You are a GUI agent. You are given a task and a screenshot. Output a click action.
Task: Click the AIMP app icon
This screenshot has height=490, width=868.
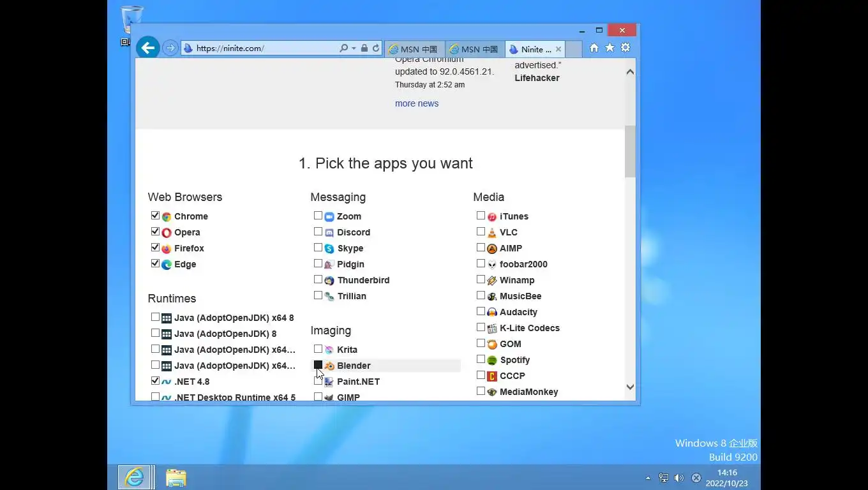click(492, 249)
